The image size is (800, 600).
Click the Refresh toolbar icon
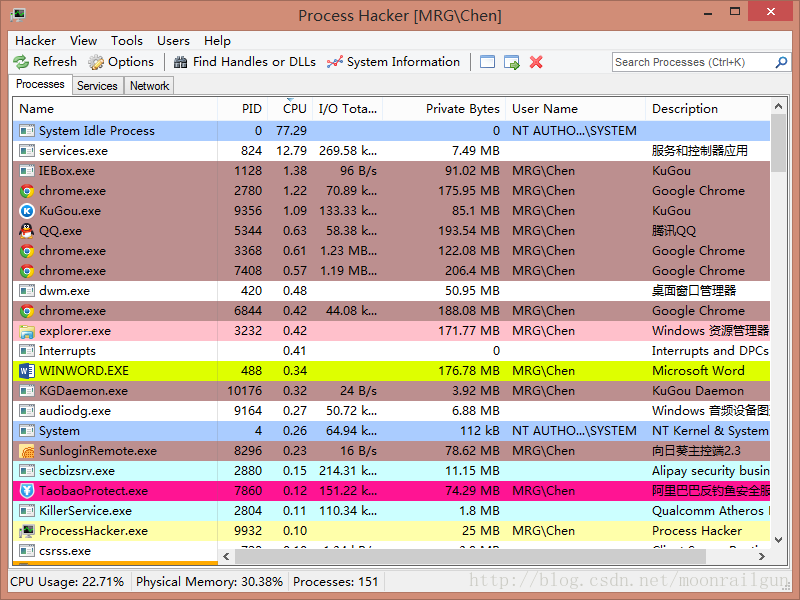point(21,62)
